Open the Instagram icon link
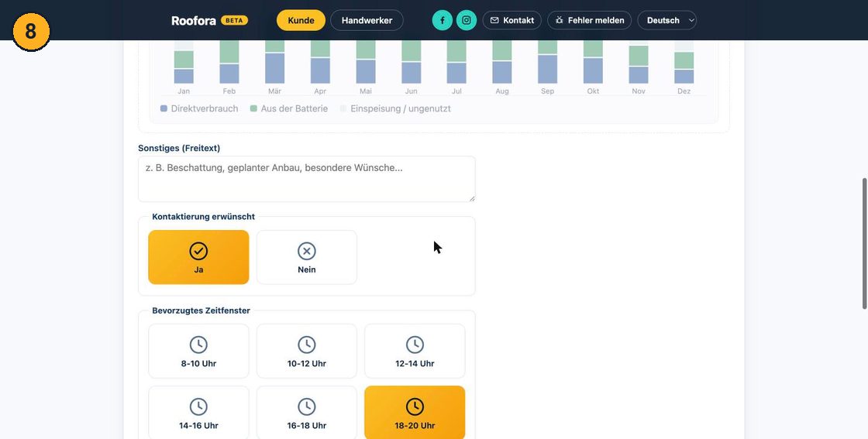 (x=467, y=20)
